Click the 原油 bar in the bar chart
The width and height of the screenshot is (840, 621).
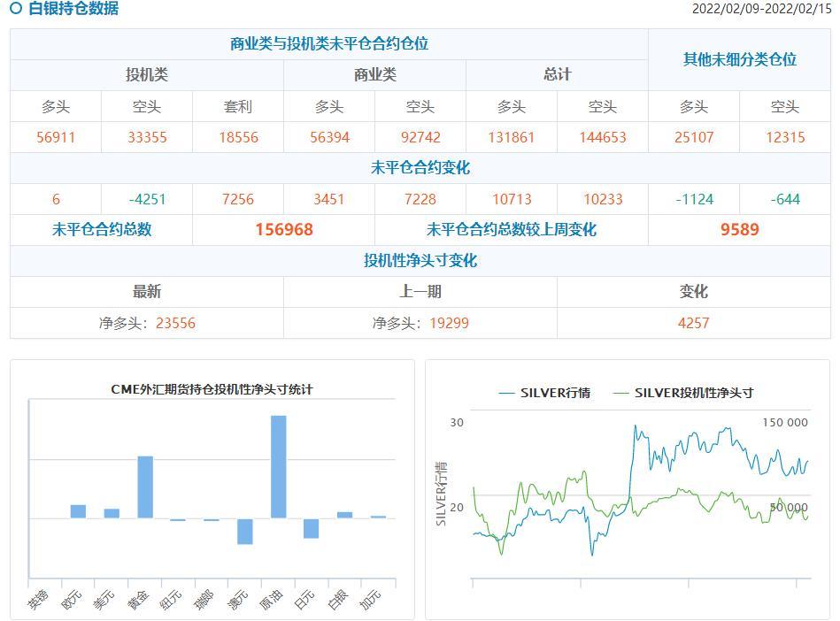click(278, 466)
